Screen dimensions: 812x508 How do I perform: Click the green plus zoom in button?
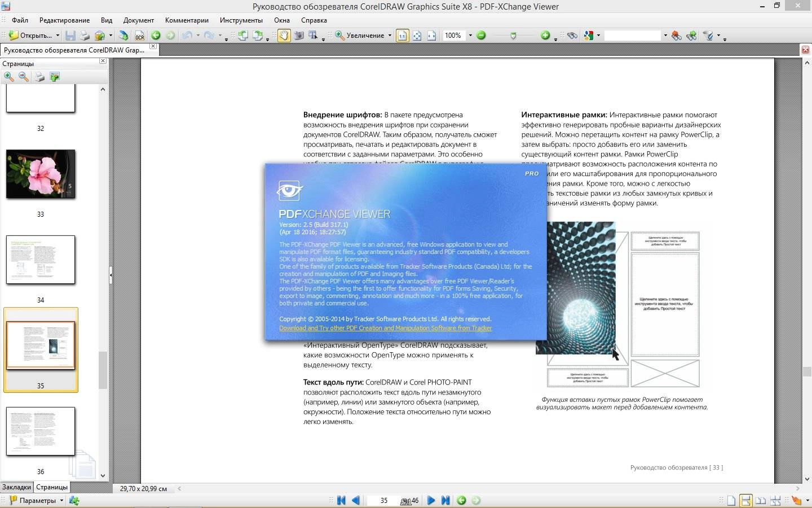[545, 36]
